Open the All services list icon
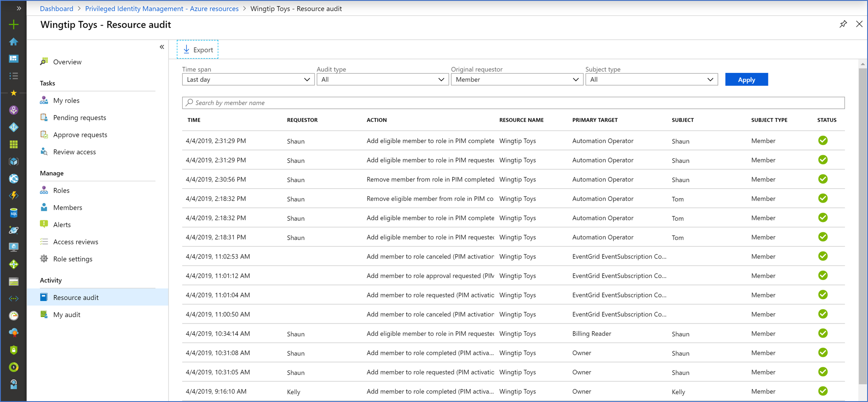 pyautogui.click(x=13, y=76)
